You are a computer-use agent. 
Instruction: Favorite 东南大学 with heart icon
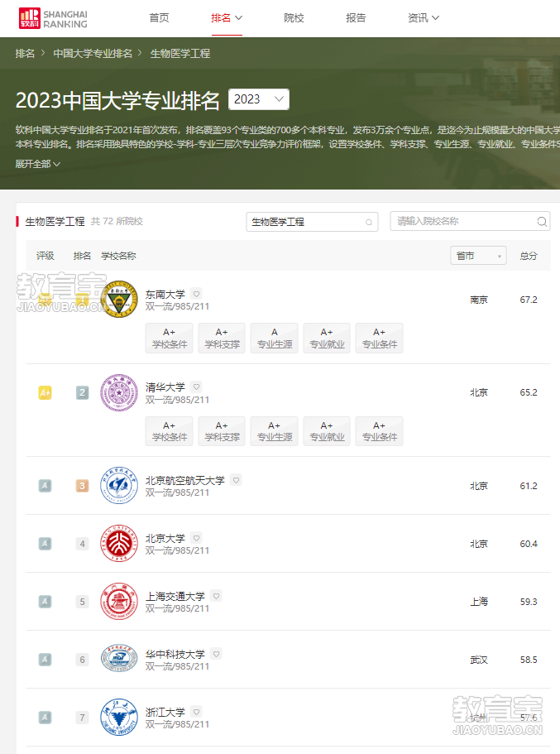pyautogui.click(x=196, y=293)
